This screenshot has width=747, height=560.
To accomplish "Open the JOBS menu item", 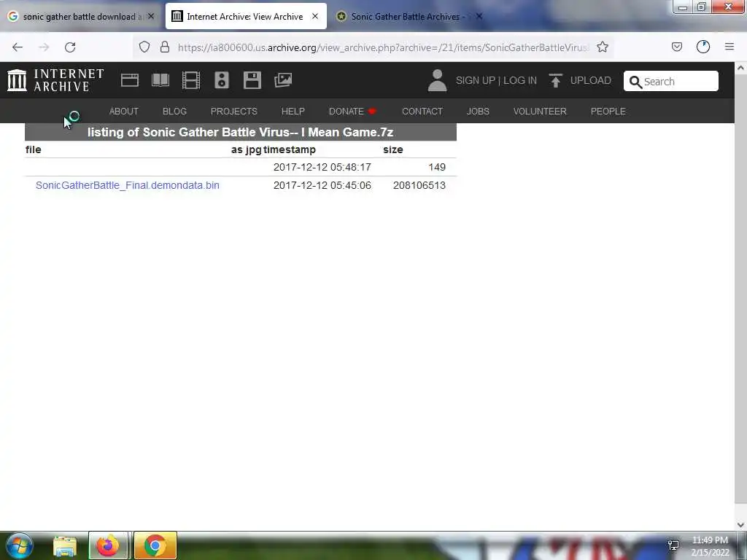I will coord(478,112).
